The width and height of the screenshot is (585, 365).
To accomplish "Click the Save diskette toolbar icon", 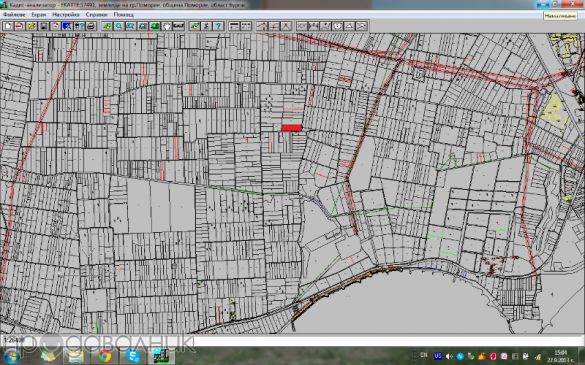I will [x=44, y=26].
